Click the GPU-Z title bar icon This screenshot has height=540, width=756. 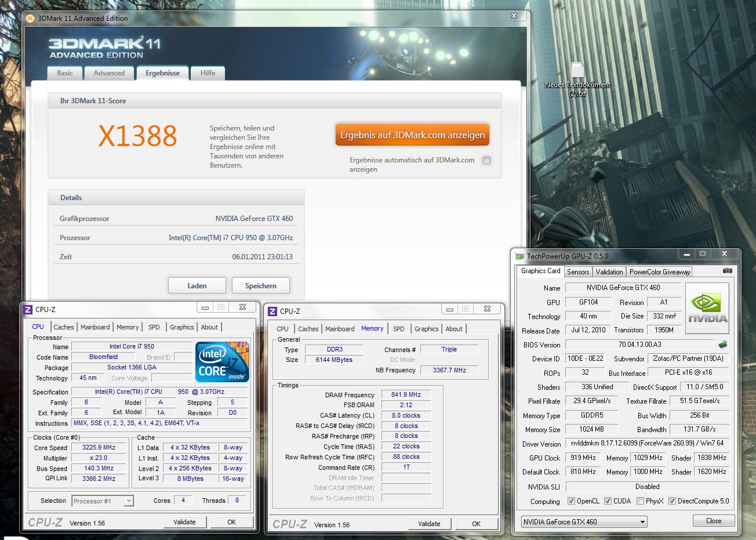(519, 256)
